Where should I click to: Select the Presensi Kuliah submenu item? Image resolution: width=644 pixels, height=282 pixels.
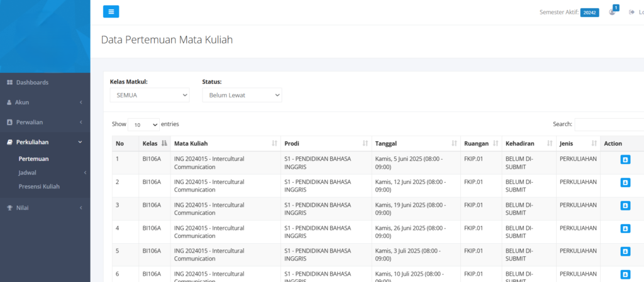pos(39,187)
